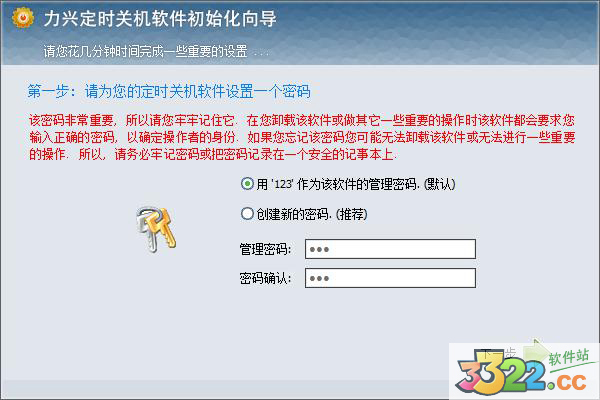
Task: Click the orange gear app icon in header
Action: [23, 17]
